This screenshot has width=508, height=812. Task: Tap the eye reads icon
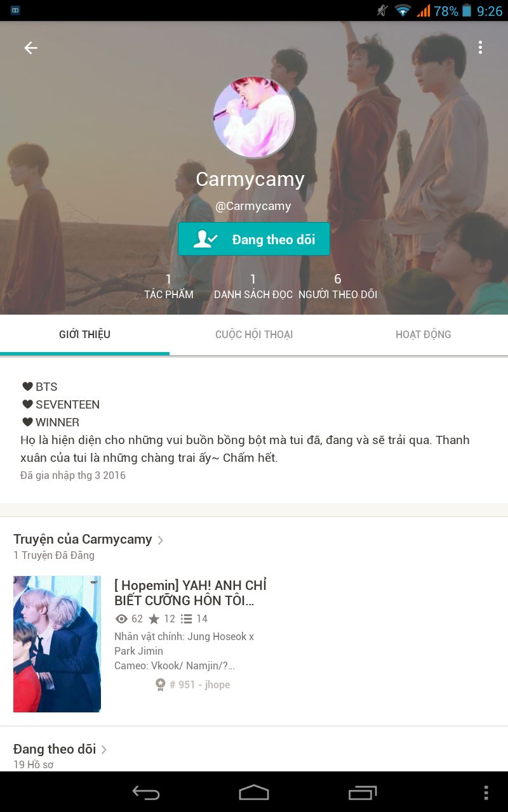(x=121, y=619)
